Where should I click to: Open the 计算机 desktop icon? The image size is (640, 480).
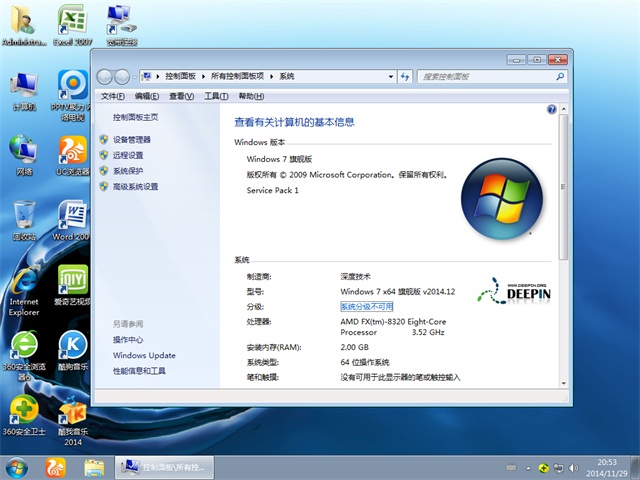(24, 91)
